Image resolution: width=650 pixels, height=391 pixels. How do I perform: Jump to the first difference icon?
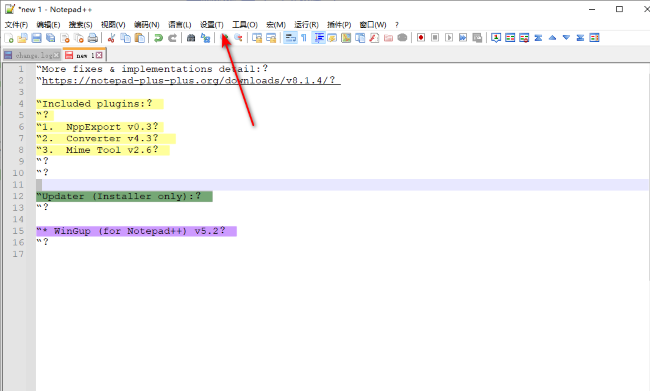pos(538,38)
